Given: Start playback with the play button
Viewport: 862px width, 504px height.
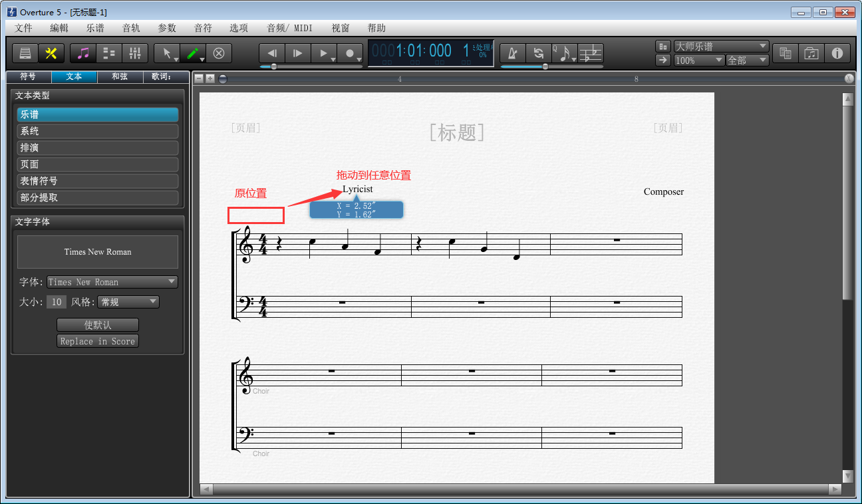Looking at the screenshot, I should point(324,53).
